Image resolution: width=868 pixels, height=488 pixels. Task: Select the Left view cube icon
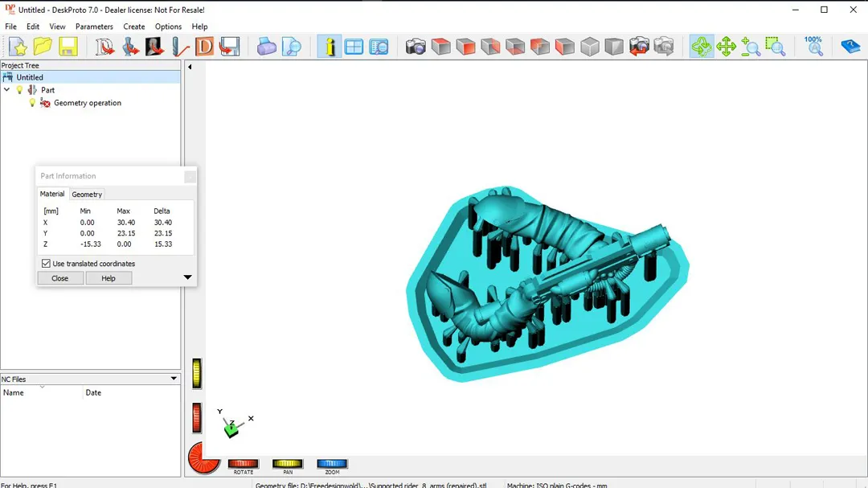coord(565,47)
